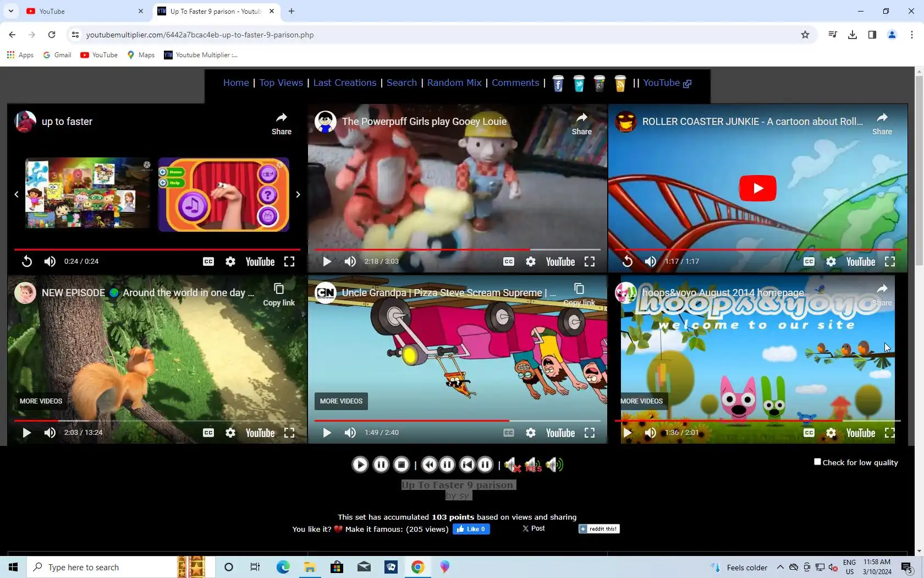
Task: Click the loud speaker icon with green waves
Action: coord(555,465)
